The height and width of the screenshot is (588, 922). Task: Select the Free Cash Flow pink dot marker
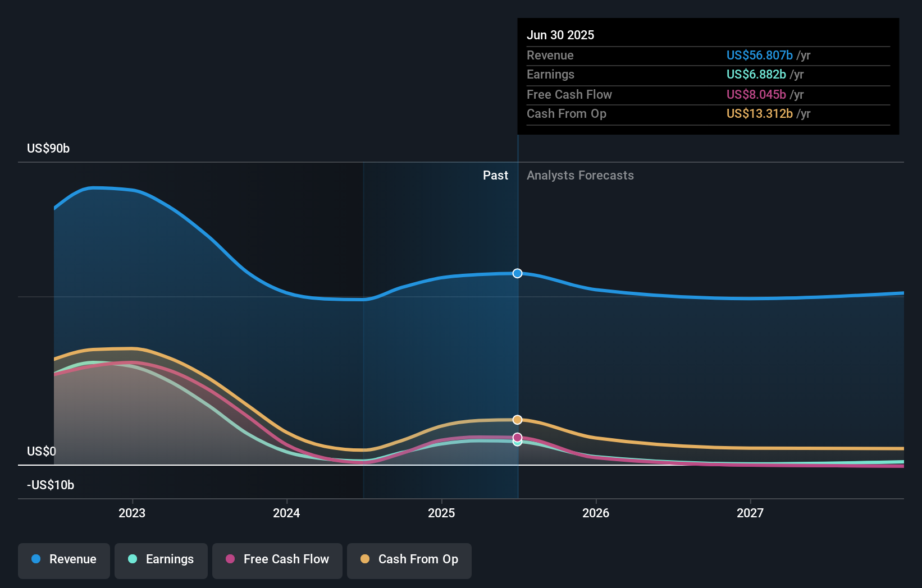pos(230,559)
